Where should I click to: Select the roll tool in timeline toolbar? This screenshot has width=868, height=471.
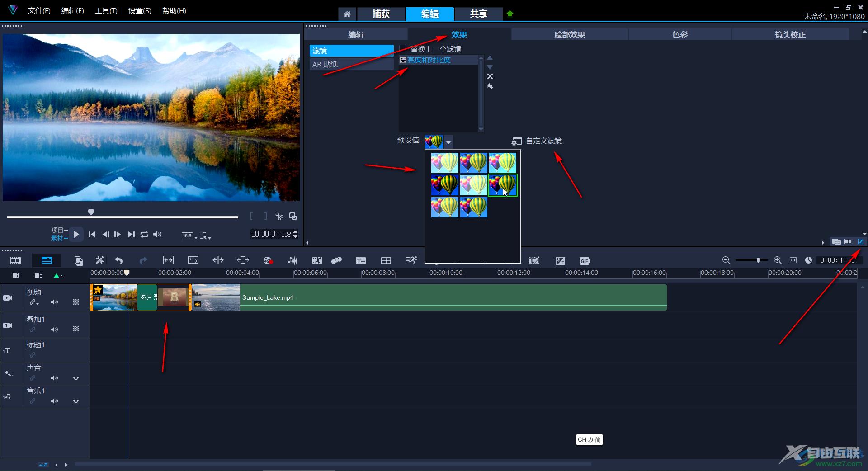[x=218, y=260]
